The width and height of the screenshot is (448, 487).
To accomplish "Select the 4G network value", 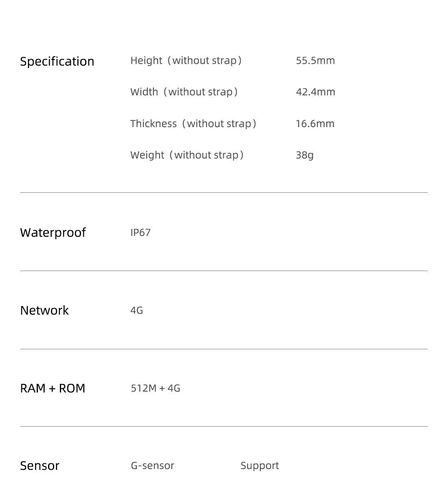I will point(136,310).
